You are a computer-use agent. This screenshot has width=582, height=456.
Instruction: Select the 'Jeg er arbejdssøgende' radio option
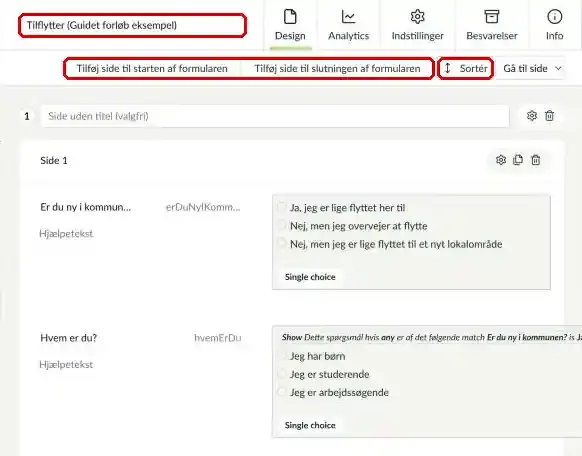[x=282, y=391]
